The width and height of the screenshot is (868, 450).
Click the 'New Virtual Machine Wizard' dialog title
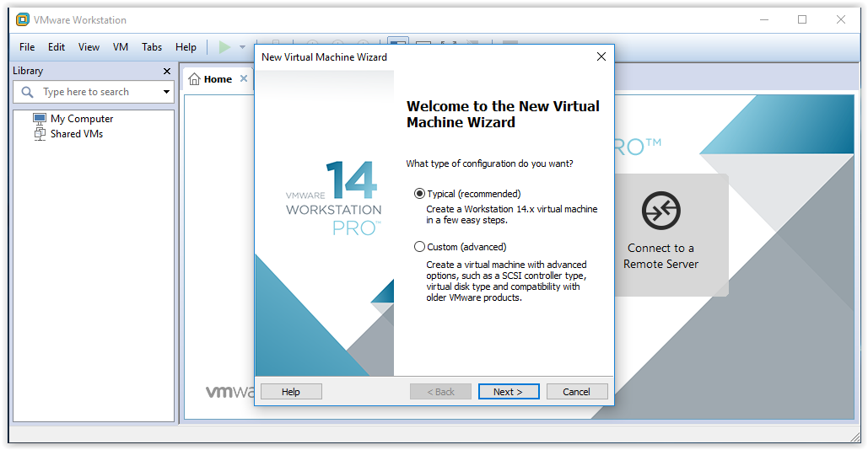pyautogui.click(x=325, y=57)
